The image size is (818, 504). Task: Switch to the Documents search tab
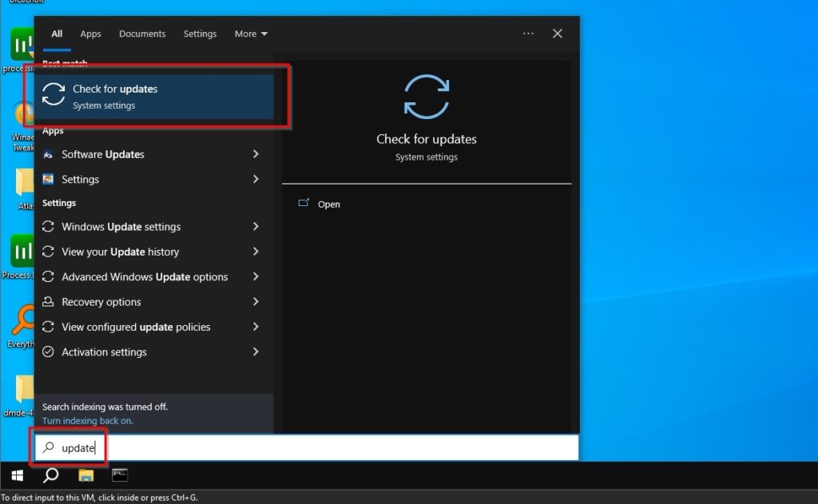pyautogui.click(x=142, y=34)
